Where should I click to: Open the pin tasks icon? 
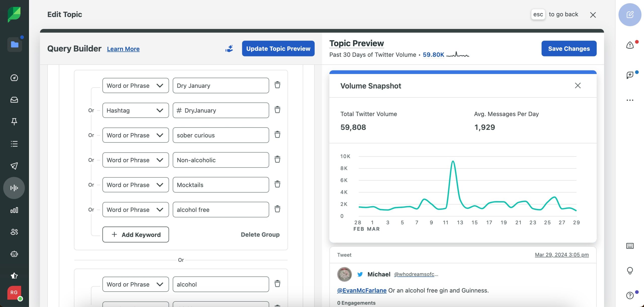[x=14, y=122]
